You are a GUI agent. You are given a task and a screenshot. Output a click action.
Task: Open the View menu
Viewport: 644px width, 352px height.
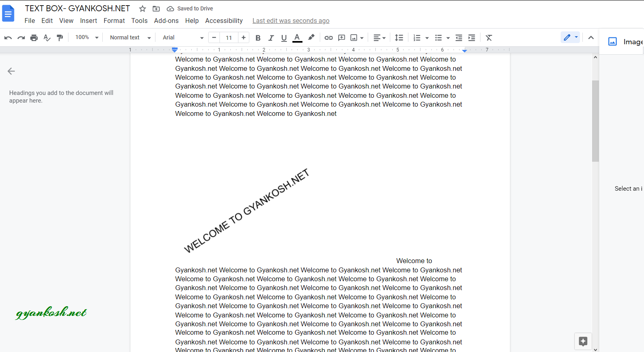[x=66, y=21]
